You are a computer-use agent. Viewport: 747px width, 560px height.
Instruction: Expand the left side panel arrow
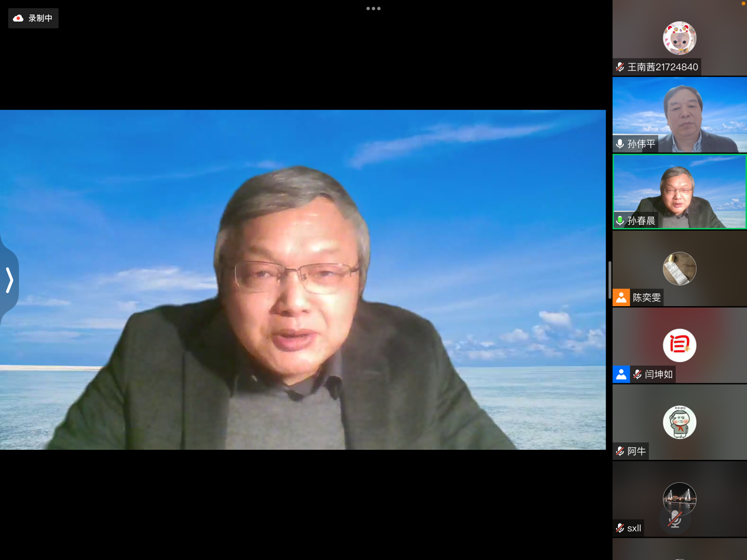click(x=9, y=280)
